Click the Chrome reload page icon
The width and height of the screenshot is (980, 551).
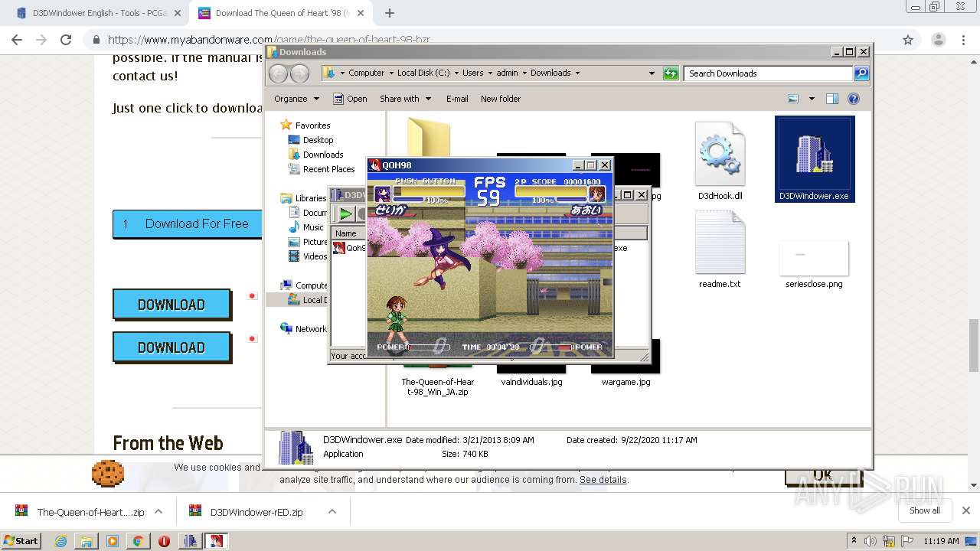pyautogui.click(x=66, y=40)
